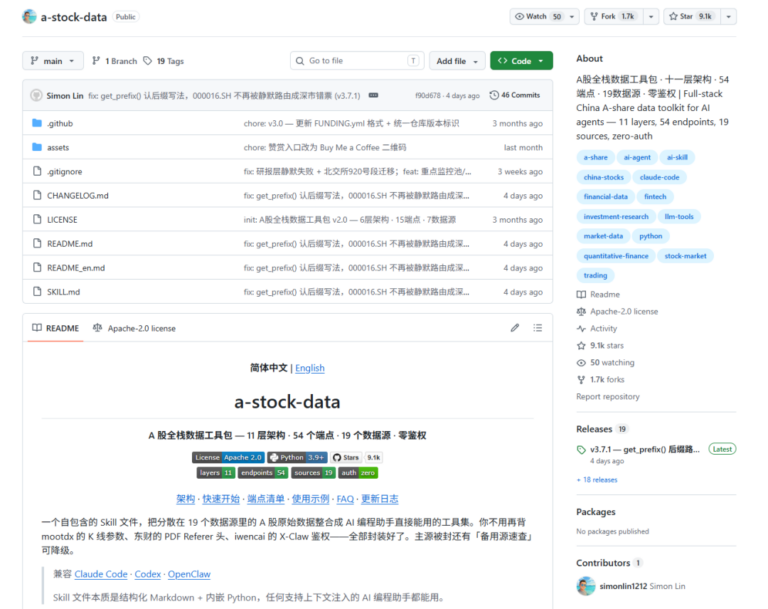Screen dimensions: 768x609
Task: Fork the repository
Action: point(614,16)
